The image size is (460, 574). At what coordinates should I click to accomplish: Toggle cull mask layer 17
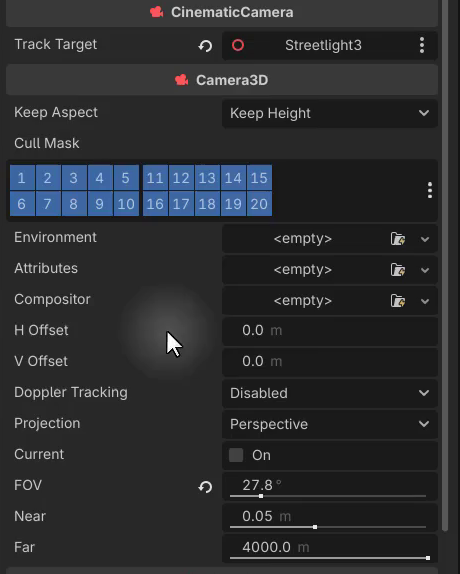pyautogui.click(x=181, y=204)
